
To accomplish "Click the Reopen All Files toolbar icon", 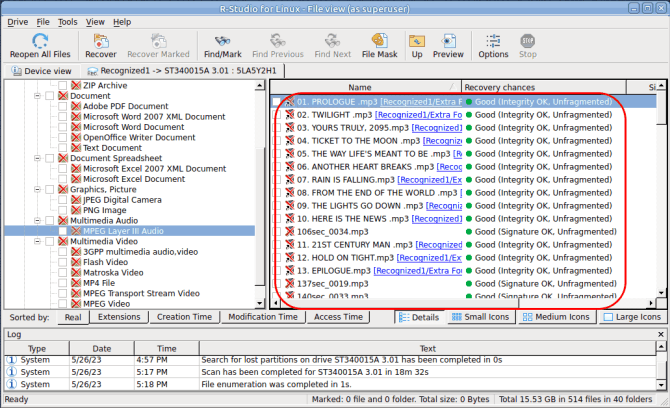I will tap(40, 41).
